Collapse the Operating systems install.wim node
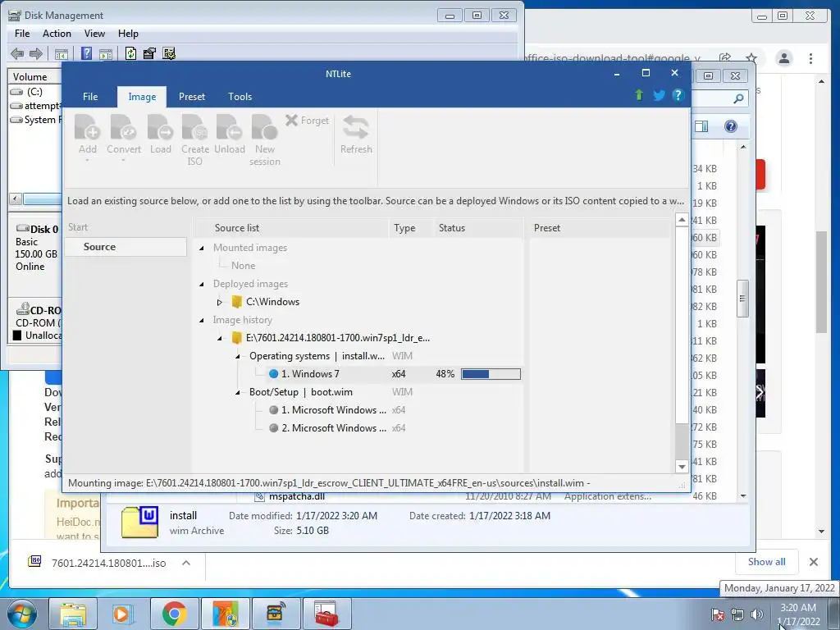This screenshot has height=630, width=840. 238,356
